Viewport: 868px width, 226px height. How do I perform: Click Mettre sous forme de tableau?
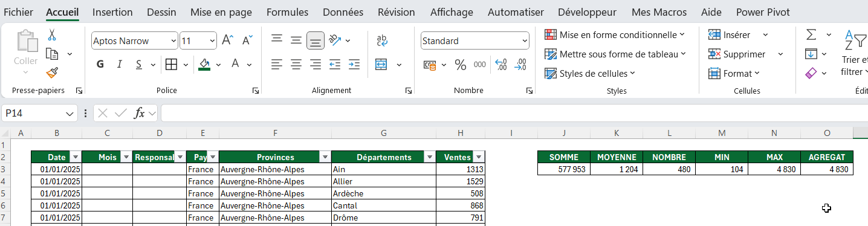coord(616,54)
